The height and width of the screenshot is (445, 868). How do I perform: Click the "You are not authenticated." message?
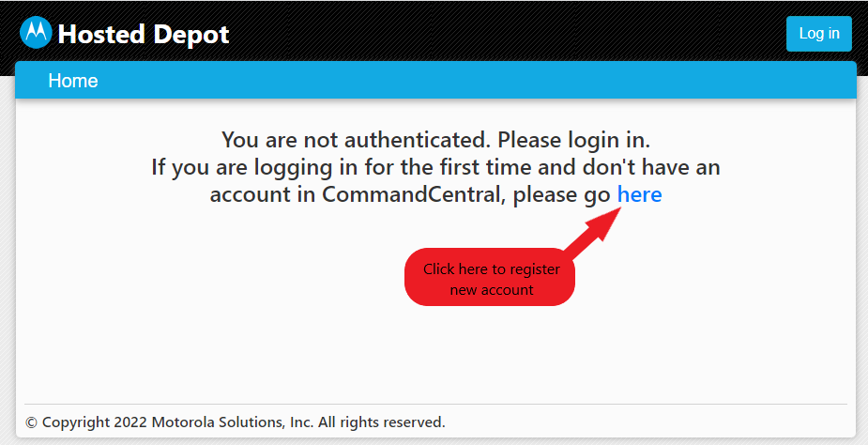click(x=357, y=140)
